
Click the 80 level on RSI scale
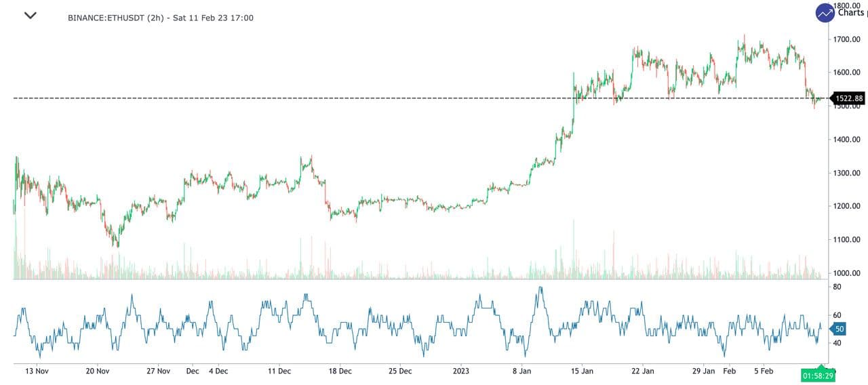pyautogui.click(x=837, y=287)
